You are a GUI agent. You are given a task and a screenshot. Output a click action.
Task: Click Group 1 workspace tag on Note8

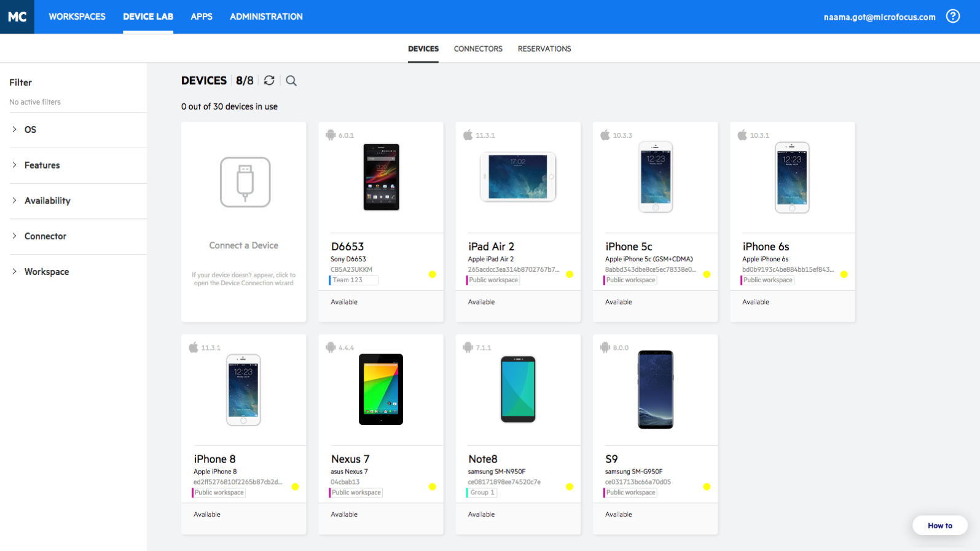482,493
